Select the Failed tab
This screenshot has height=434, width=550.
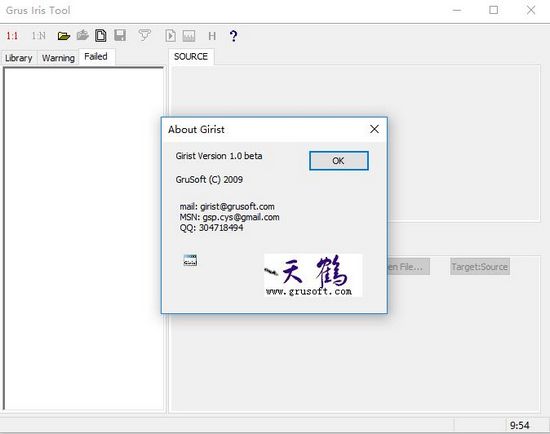click(96, 56)
